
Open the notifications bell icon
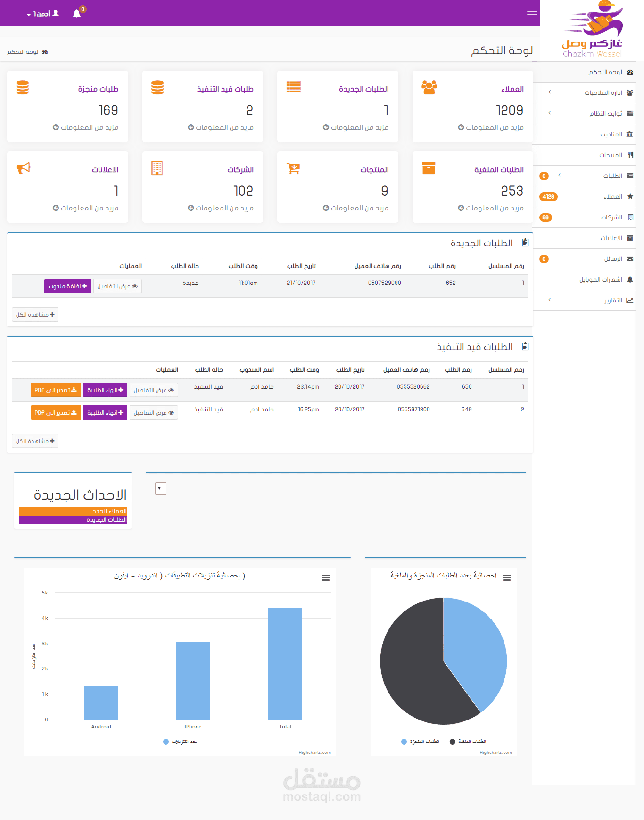[77, 14]
